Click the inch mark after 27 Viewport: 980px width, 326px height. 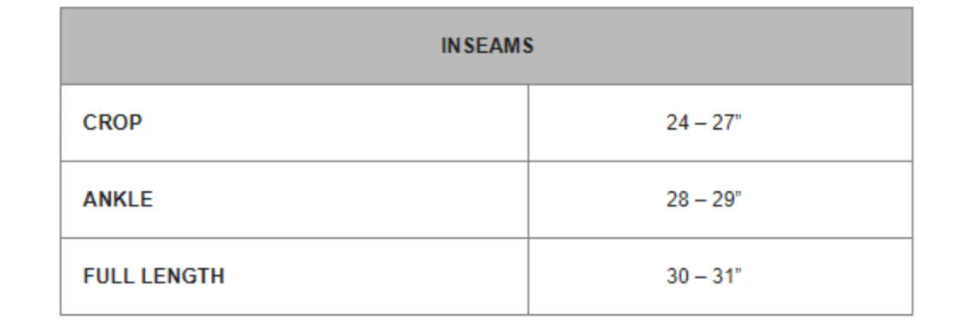(x=738, y=118)
